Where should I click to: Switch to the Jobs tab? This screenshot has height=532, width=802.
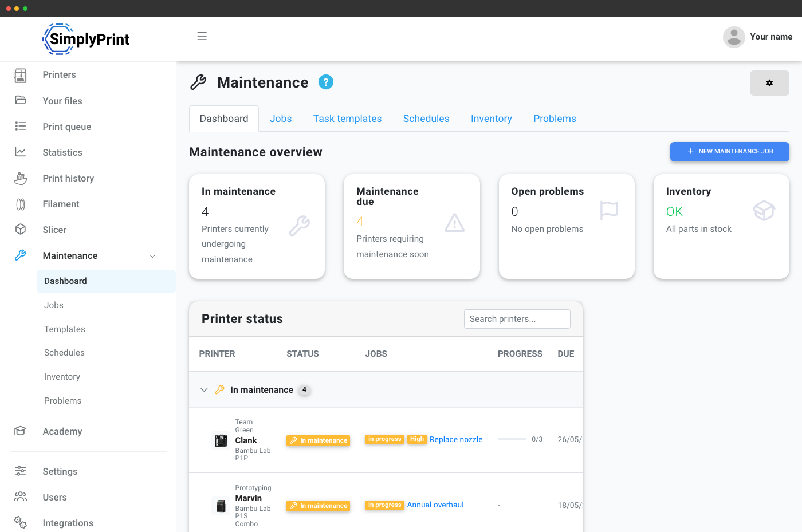click(x=281, y=119)
